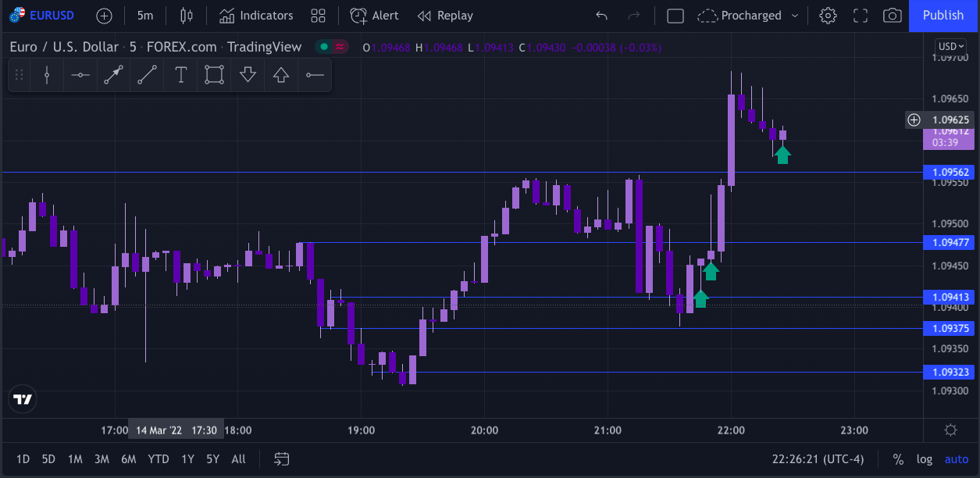Take a chart snapshot with camera icon
This screenshot has height=478, width=980.
[892, 16]
